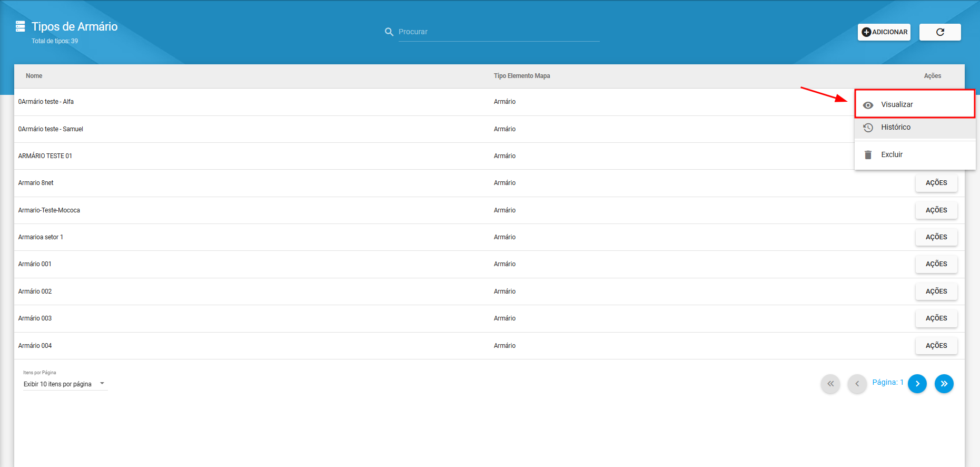Open AÇÕES for Armário 002

click(x=936, y=291)
